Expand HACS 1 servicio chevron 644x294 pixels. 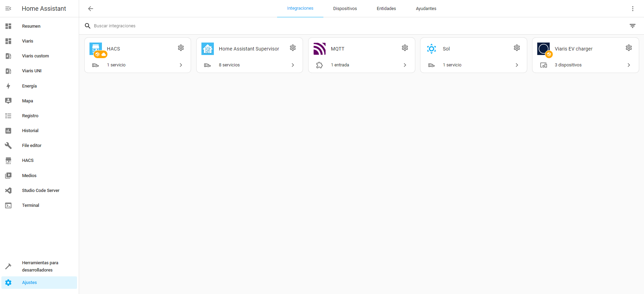181,65
